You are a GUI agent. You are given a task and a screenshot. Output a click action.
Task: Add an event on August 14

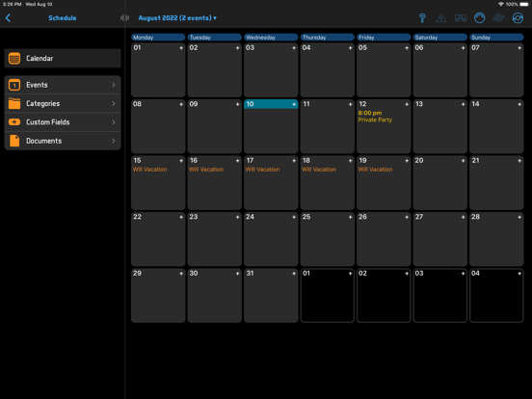click(519, 104)
